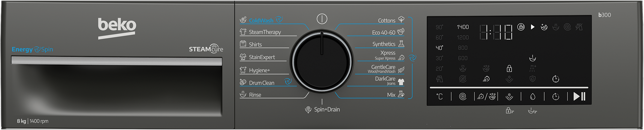The width and height of the screenshot is (644, 130).
Task: Select the Cottons programme label
Action: 386,21
